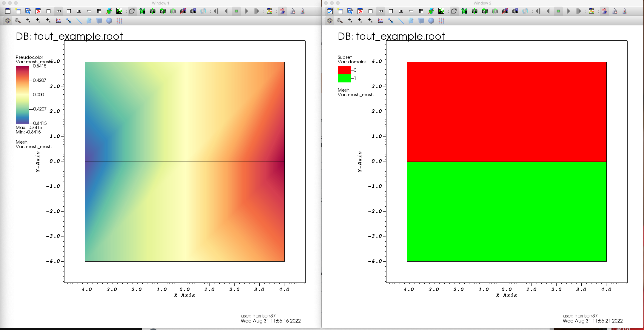Activate the Axis Restriction tool
Screen dimensions: 644x330
coord(119,21)
